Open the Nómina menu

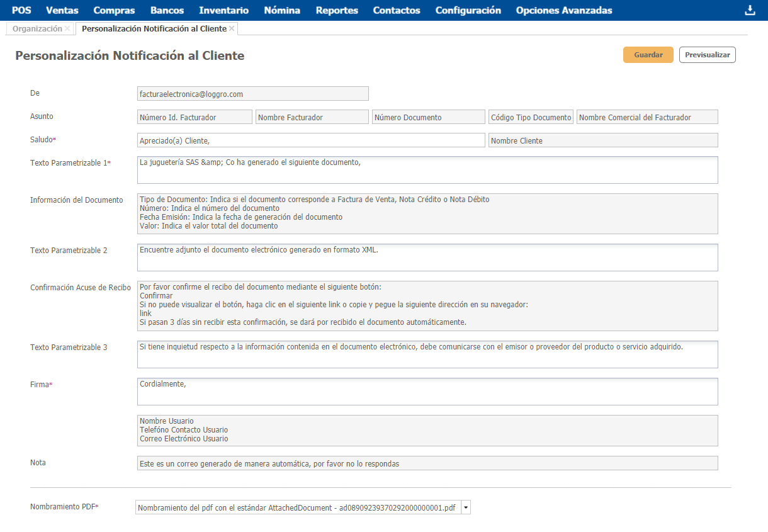(282, 10)
